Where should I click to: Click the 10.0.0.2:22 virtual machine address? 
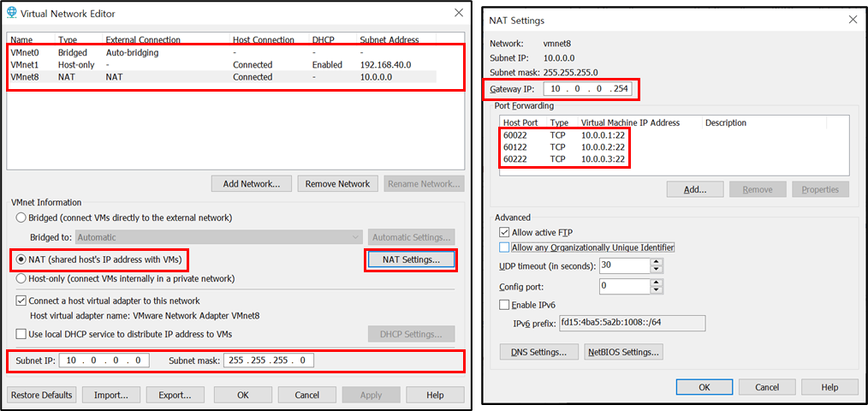coord(603,147)
